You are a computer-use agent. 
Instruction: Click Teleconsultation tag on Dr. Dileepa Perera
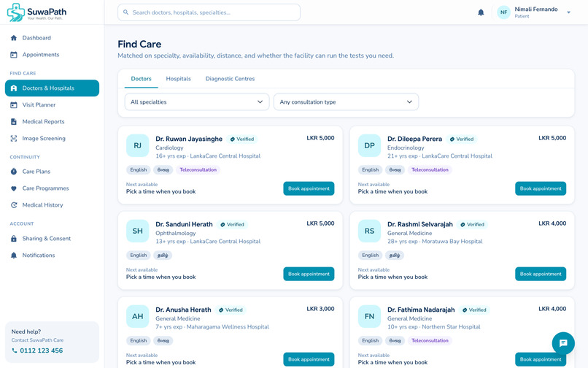point(430,170)
